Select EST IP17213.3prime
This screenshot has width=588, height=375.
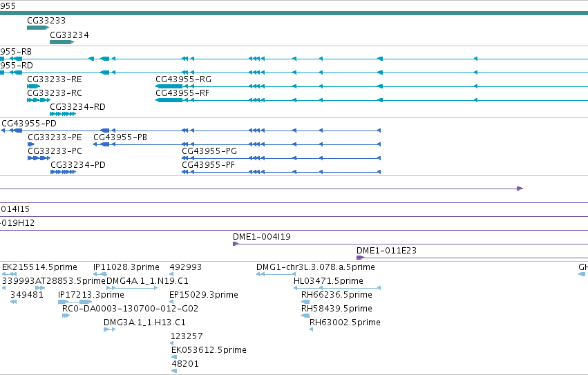pyautogui.click(x=91, y=295)
